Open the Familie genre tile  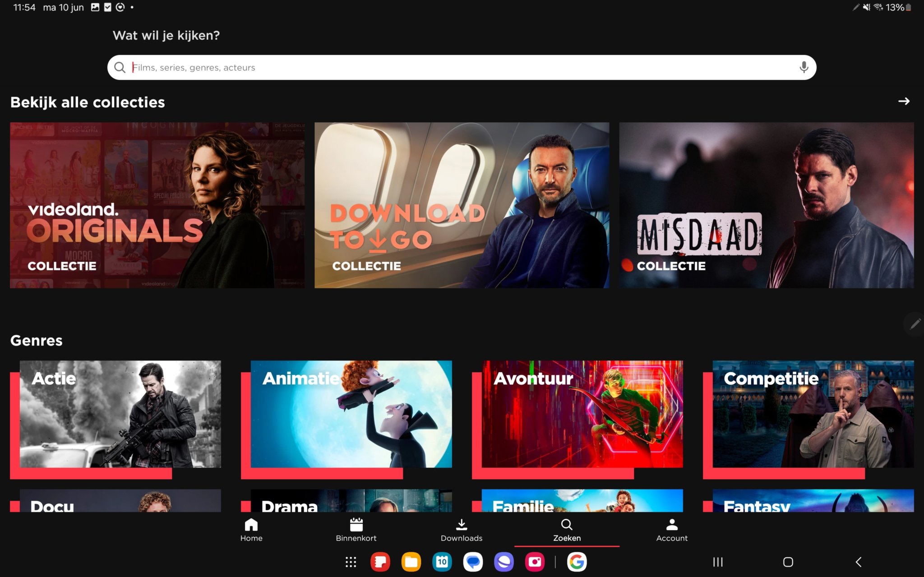pyautogui.click(x=577, y=500)
